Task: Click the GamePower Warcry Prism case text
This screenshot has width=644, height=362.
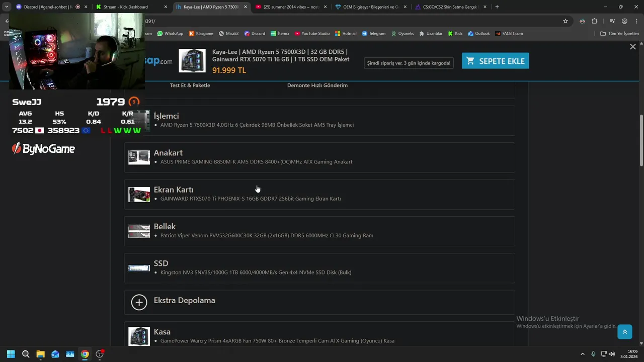Action: point(277,341)
